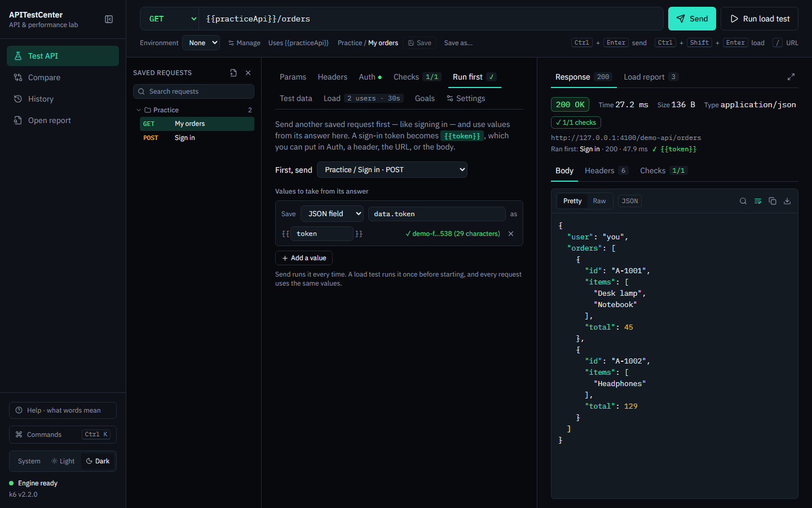Viewport: 812px width, 508px height.
Task: Open the Load 2 users tab
Action: coord(363,98)
